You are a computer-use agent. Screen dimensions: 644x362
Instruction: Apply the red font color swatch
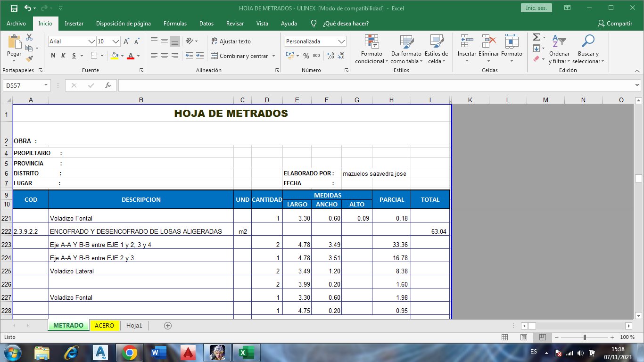(131, 56)
